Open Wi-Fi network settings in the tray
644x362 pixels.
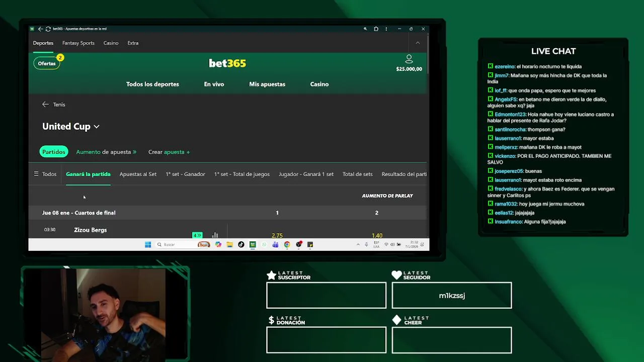pos(386,244)
